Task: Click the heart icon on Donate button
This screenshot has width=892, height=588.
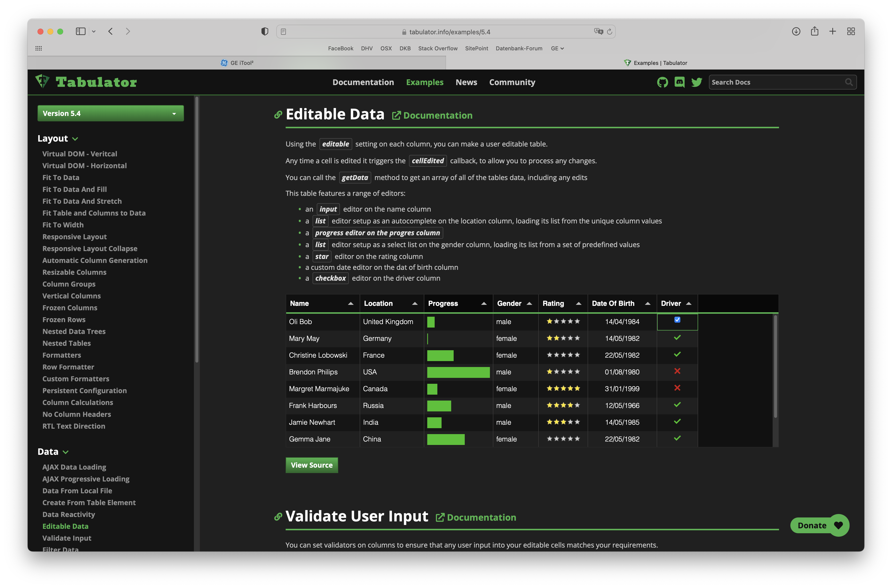Action: coord(838,525)
